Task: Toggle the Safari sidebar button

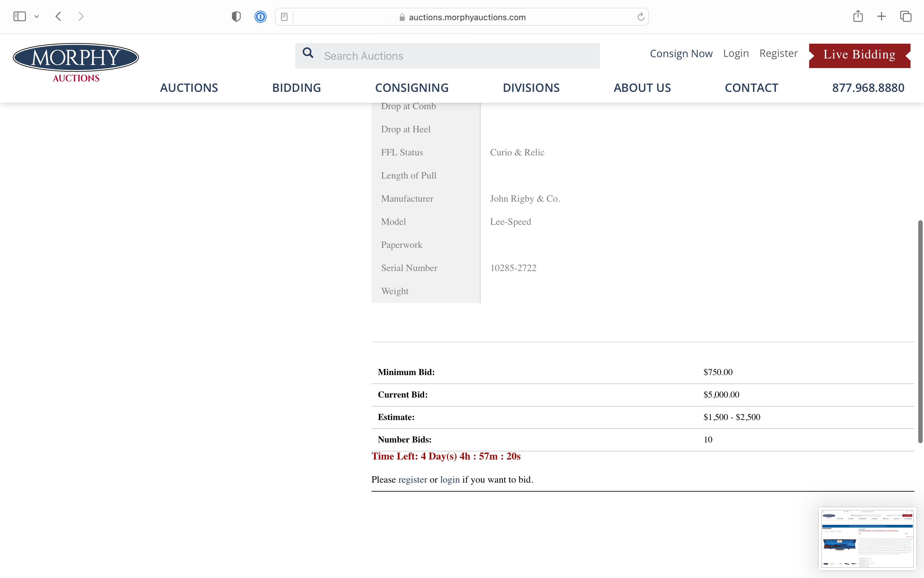Action: point(20,16)
